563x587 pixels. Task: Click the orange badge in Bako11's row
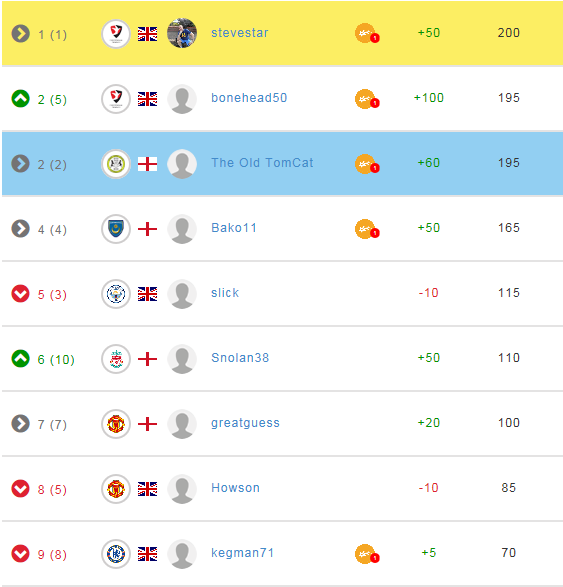367,229
